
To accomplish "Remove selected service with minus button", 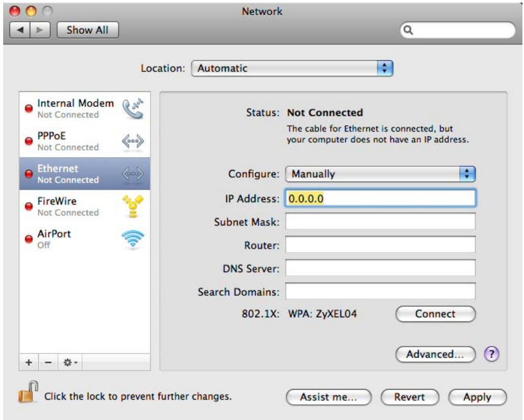I will point(48,362).
